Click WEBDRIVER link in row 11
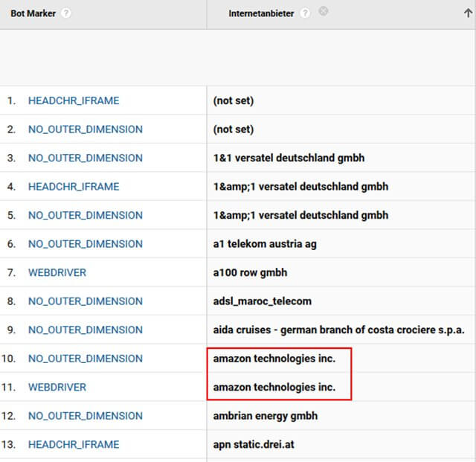Screen dimensions: 476x462 pyautogui.click(x=57, y=387)
